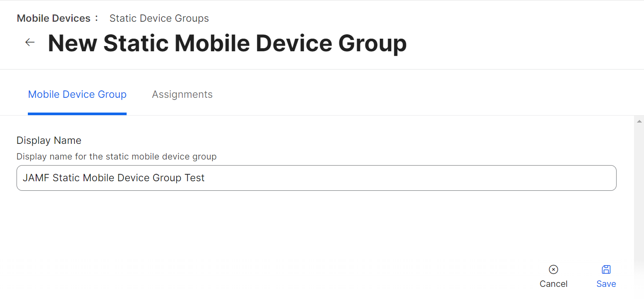Click the display name helper description text
The image size is (644, 299).
click(116, 156)
